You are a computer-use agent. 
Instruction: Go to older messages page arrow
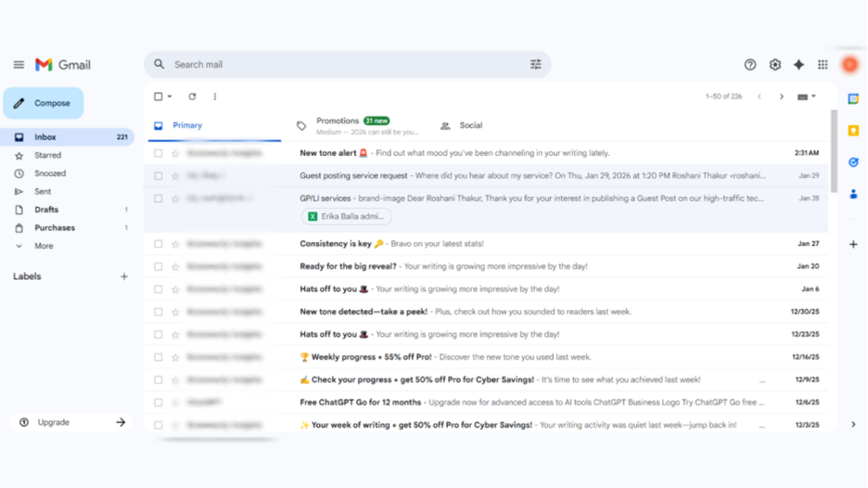[782, 96]
